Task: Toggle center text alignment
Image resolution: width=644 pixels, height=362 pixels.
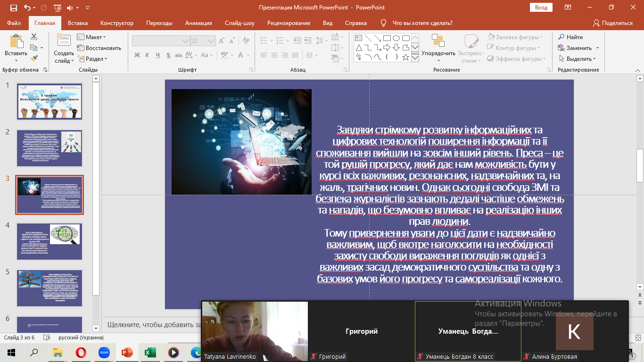Action: (275, 55)
